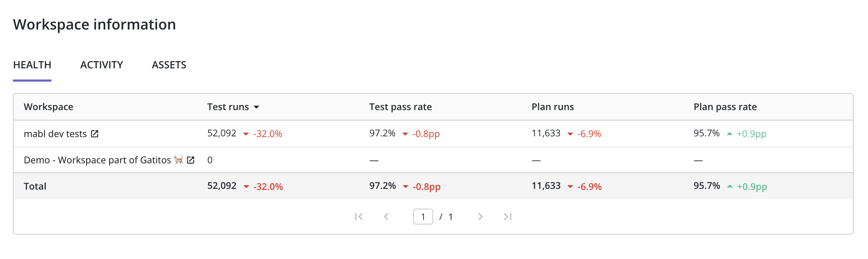Open the mabl dev tests workspace link
868x259 pixels.
click(55, 134)
